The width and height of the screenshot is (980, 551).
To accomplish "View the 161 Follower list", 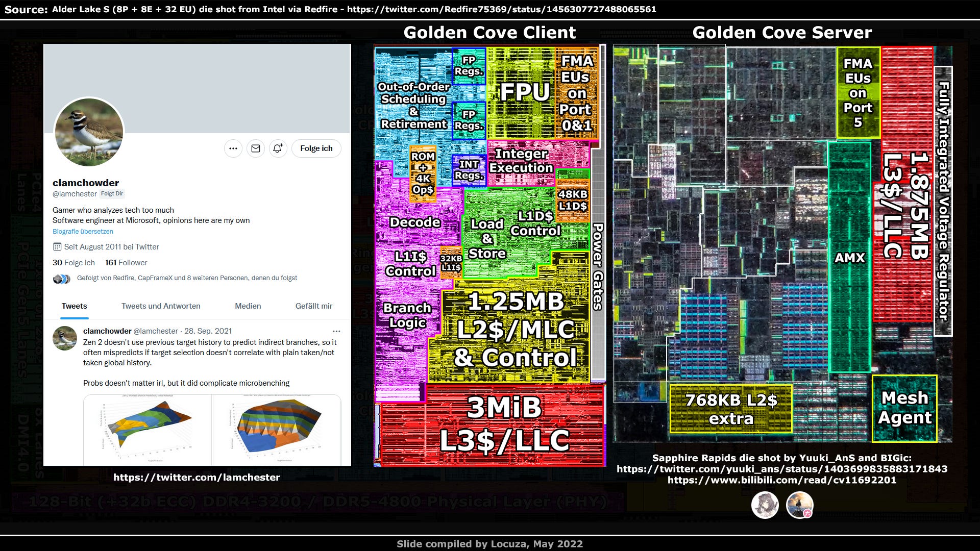I will click(125, 262).
